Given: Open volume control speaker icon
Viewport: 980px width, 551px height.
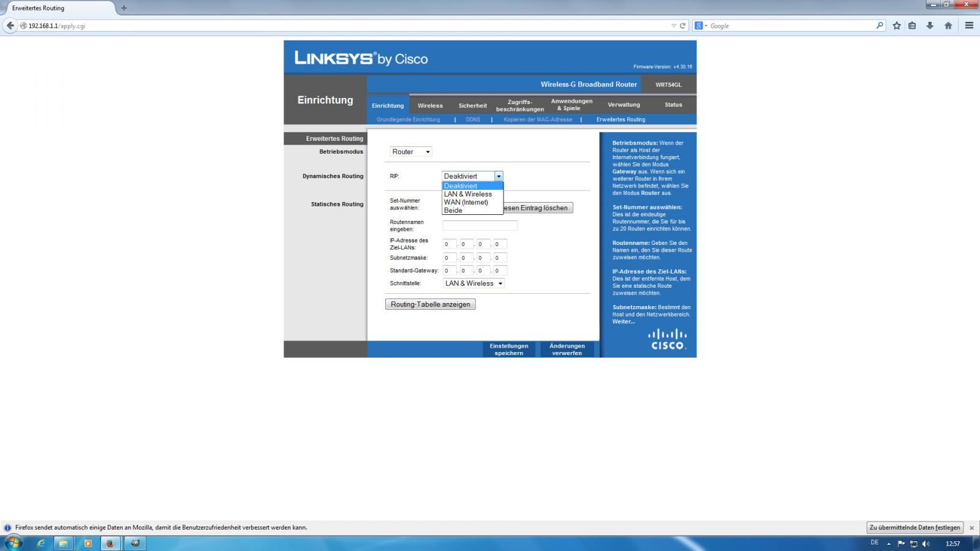Looking at the screenshot, I should 925,544.
